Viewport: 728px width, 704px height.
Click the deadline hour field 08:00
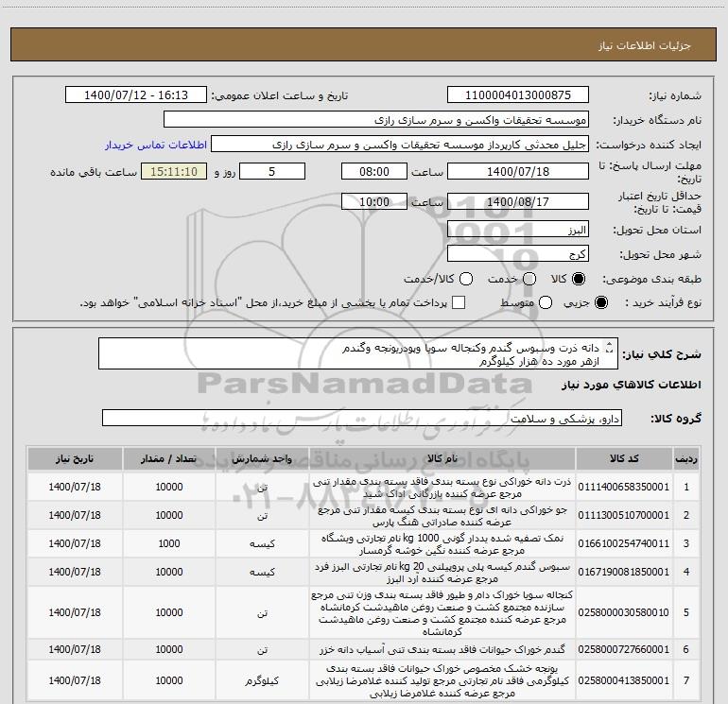374,171
